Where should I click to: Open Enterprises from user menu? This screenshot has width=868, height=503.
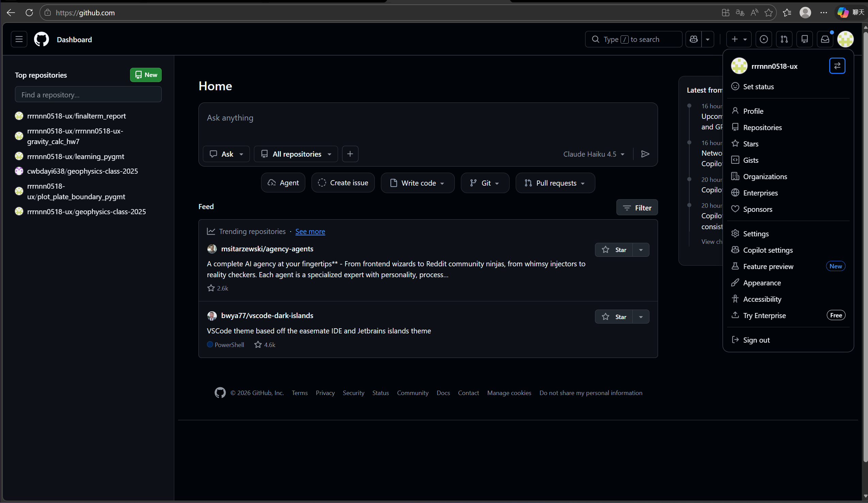(x=788, y=193)
